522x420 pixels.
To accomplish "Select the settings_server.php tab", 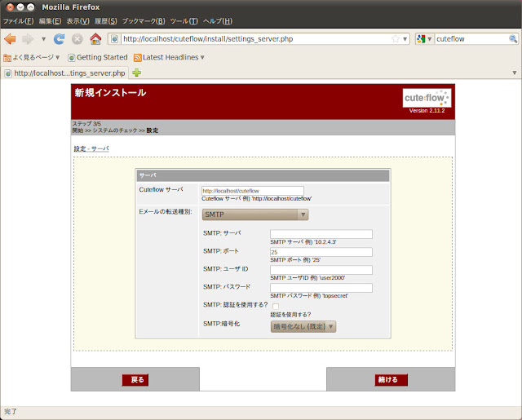I will click(x=65, y=73).
